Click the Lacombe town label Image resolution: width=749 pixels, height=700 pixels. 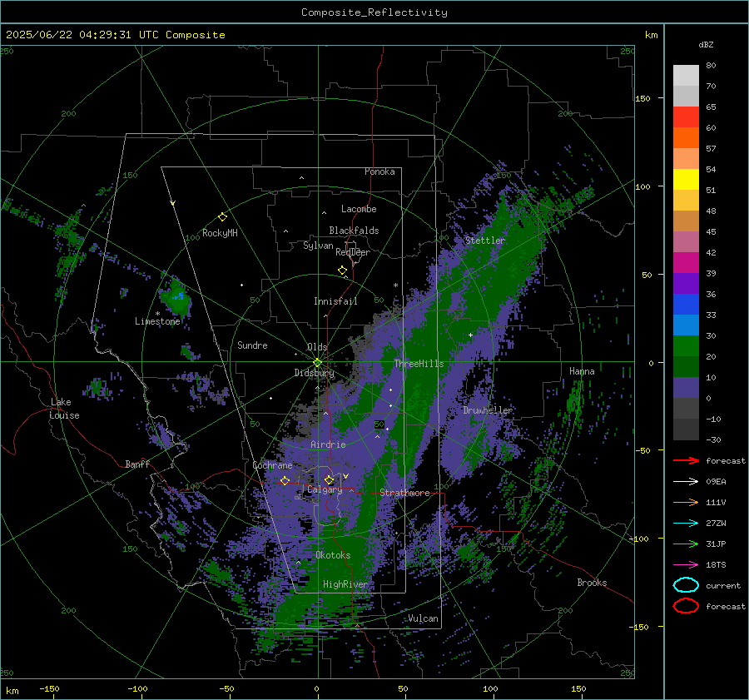click(x=359, y=209)
